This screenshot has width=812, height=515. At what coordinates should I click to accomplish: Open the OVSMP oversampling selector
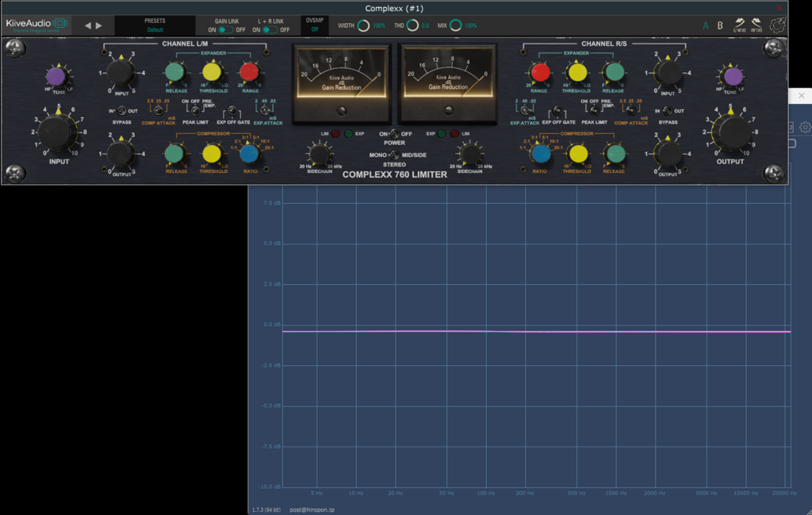314,25
